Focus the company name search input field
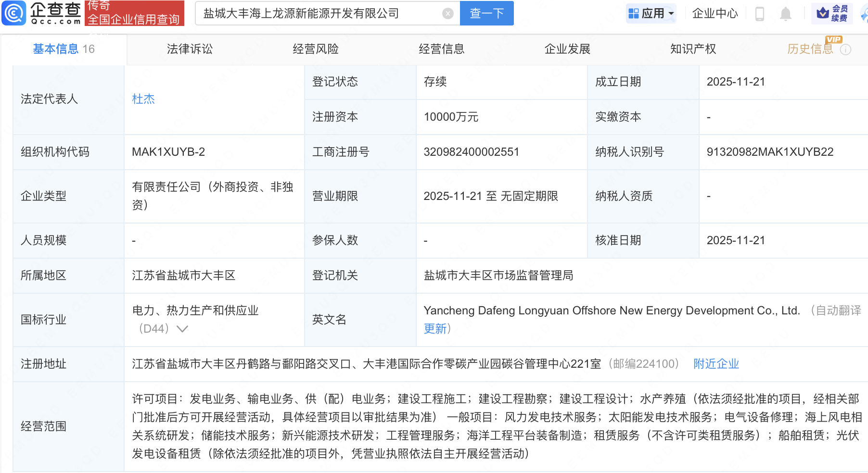This screenshot has height=473, width=868. pos(318,13)
